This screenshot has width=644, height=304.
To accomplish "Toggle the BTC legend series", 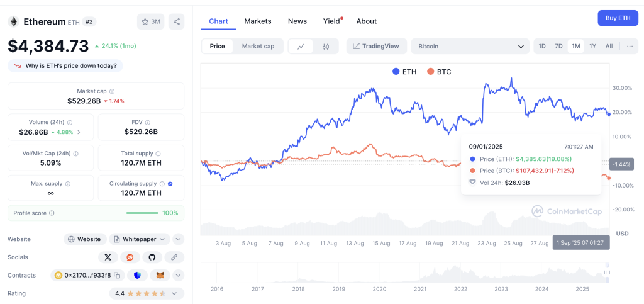I will click(x=439, y=72).
